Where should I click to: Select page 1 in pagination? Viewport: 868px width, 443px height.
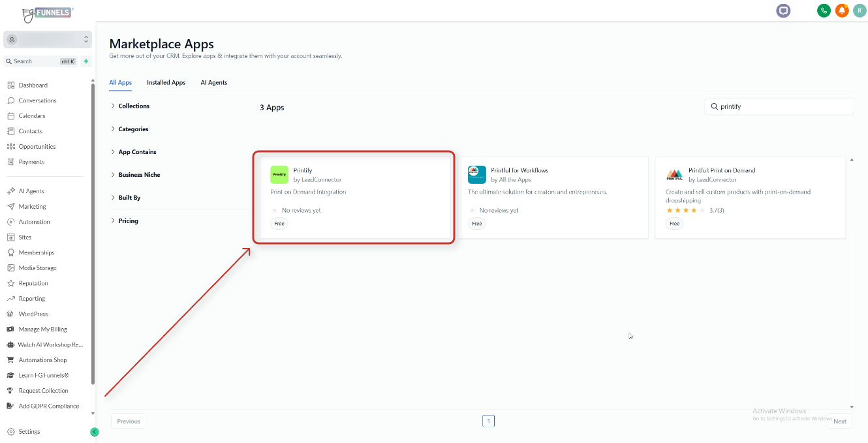pyautogui.click(x=488, y=421)
